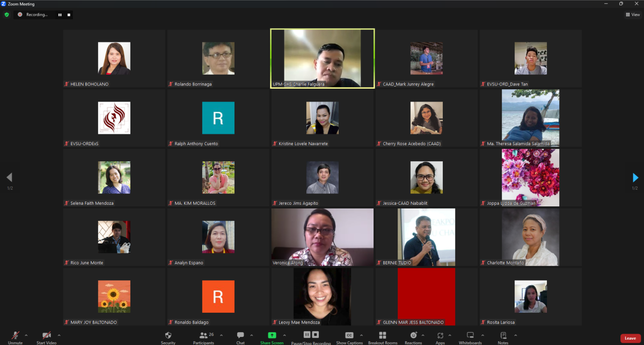This screenshot has width=644, height=345.
Task: Select Veronica Arong's video tile
Action: (322, 238)
